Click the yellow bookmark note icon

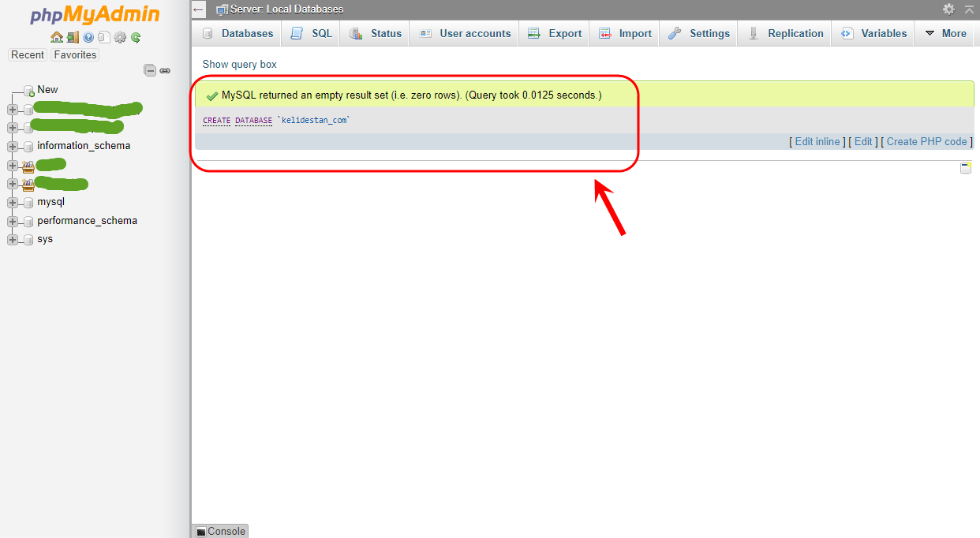click(x=966, y=167)
